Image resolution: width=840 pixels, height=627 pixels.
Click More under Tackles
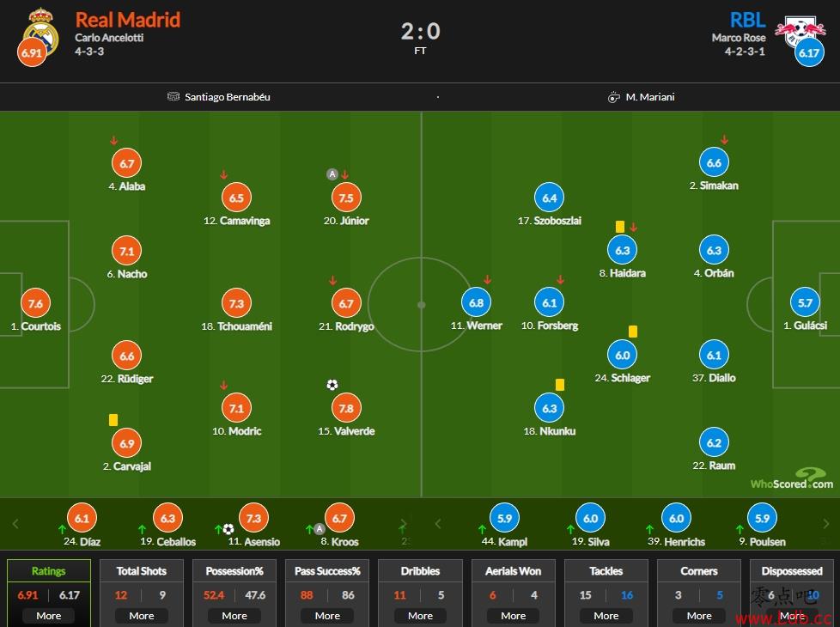click(606, 616)
